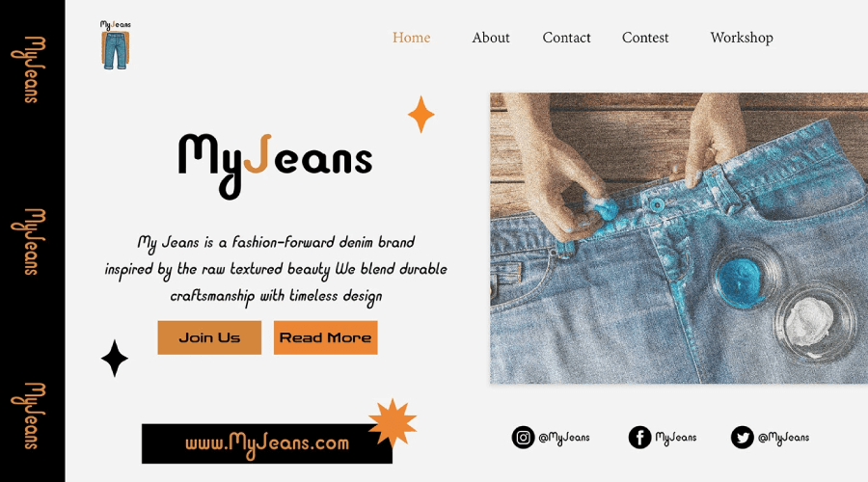Open the @MyJeans Instagram handle text
Screen dimensions: 868x482
(564, 438)
